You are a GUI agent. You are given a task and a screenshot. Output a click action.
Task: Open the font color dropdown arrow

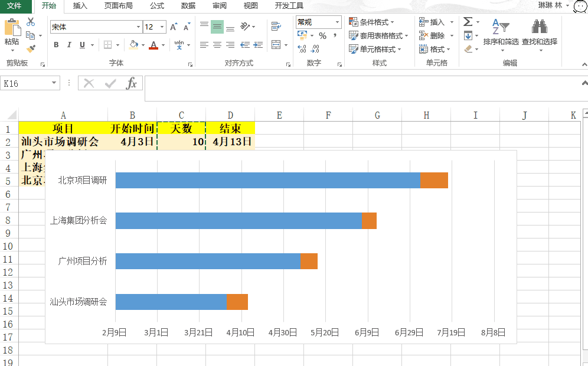[163, 45]
